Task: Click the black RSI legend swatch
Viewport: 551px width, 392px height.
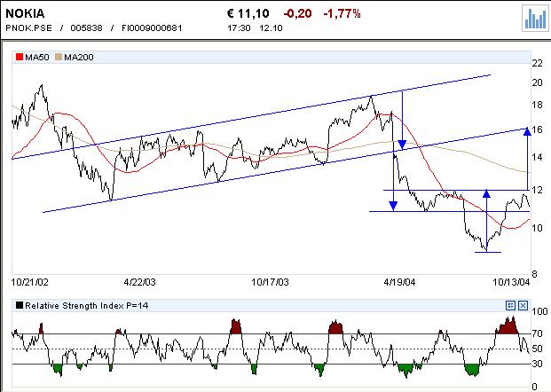Action: (20, 305)
